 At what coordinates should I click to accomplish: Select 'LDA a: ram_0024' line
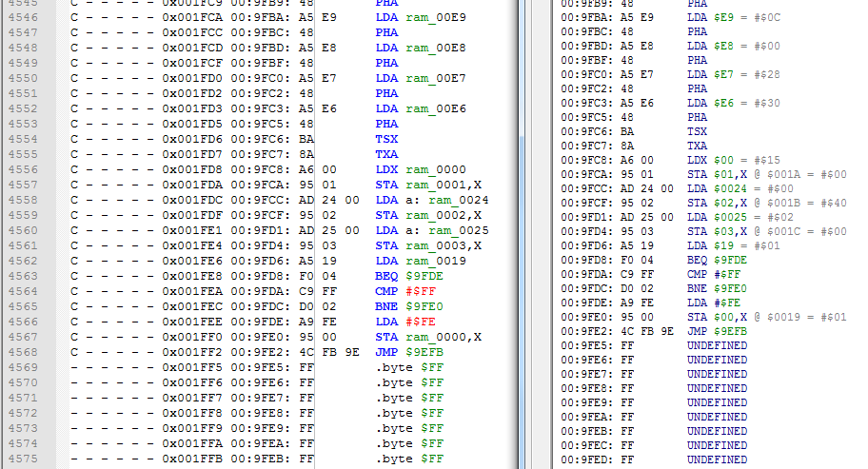coord(432,200)
